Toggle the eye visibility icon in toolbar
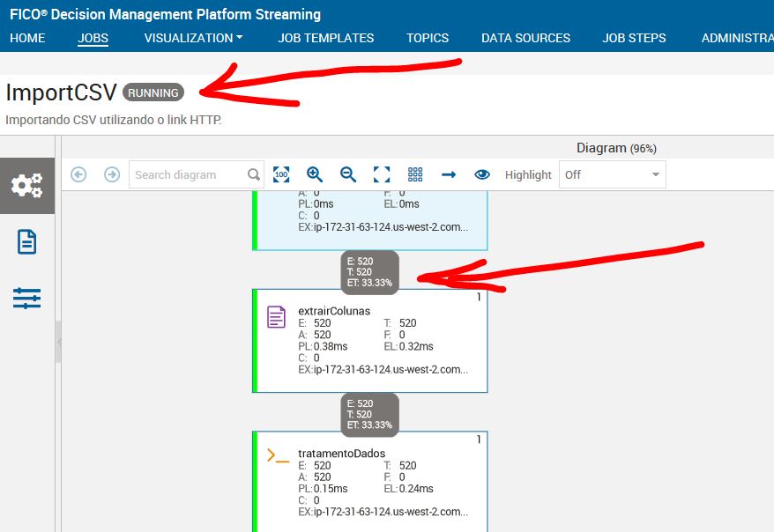The width and height of the screenshot is (774, 532). click(482, 174)
